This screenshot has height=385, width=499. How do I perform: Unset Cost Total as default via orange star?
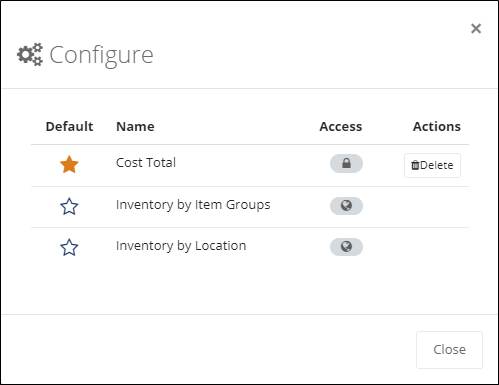click(69, 164)
